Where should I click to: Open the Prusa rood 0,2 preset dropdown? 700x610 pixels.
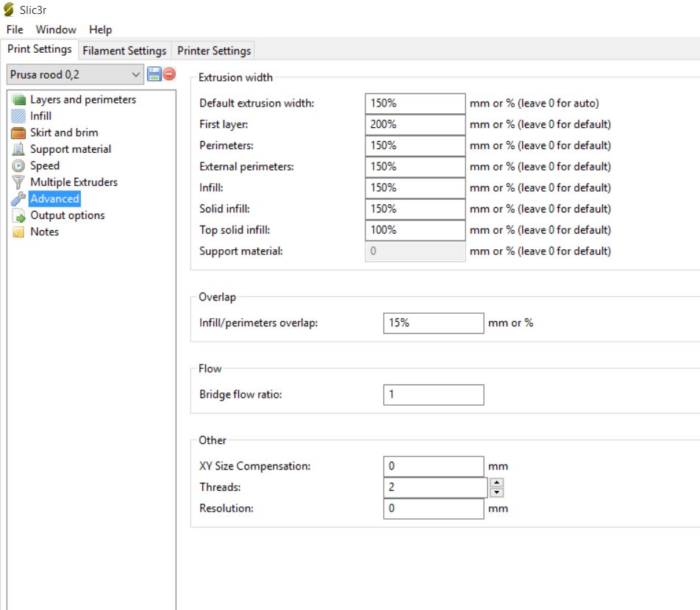pyautogui.click(x=75, y=74)
